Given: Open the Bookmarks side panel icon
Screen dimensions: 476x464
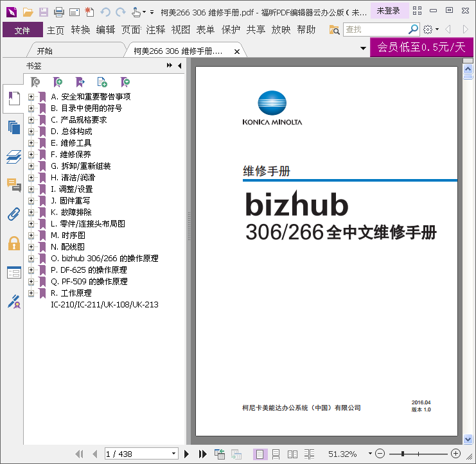Looking at the screenshot, I should tap(14, 98).
